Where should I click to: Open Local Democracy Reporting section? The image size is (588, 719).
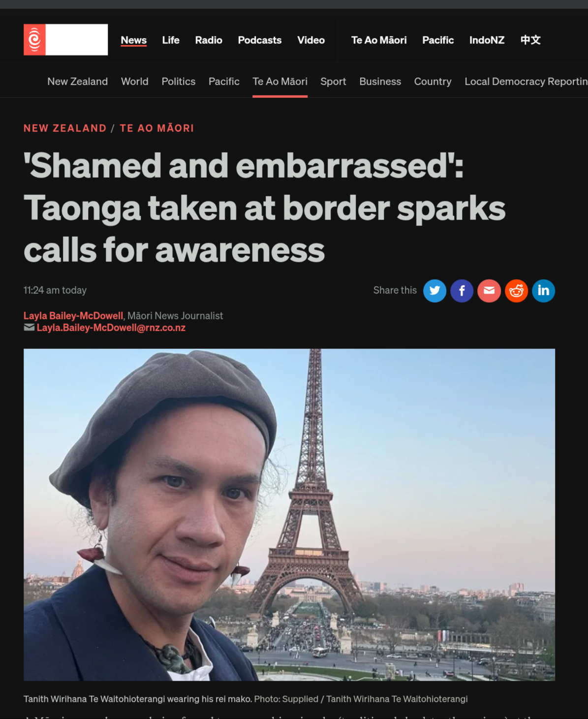coord(526,82)
